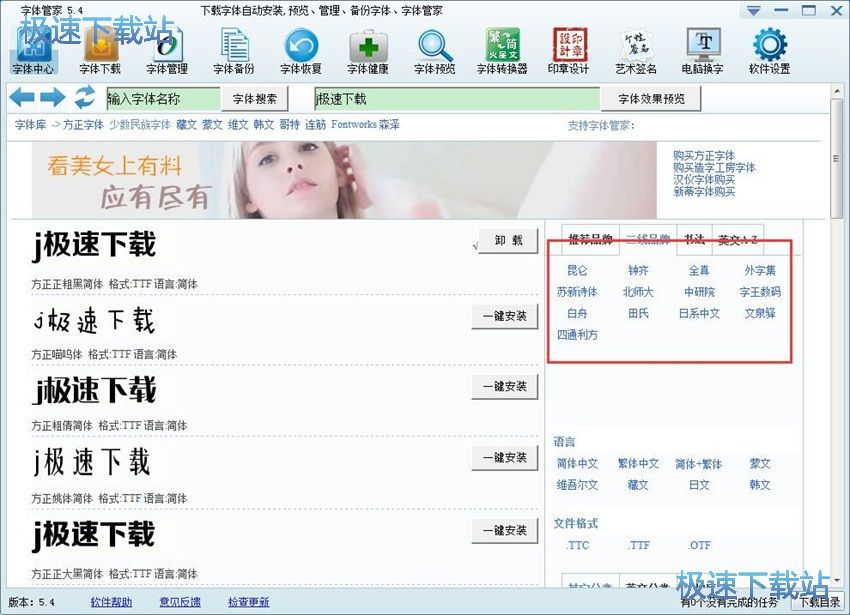Select the 外字集 font brand
This screenshot has width=850, height=615.
[760, 270]
